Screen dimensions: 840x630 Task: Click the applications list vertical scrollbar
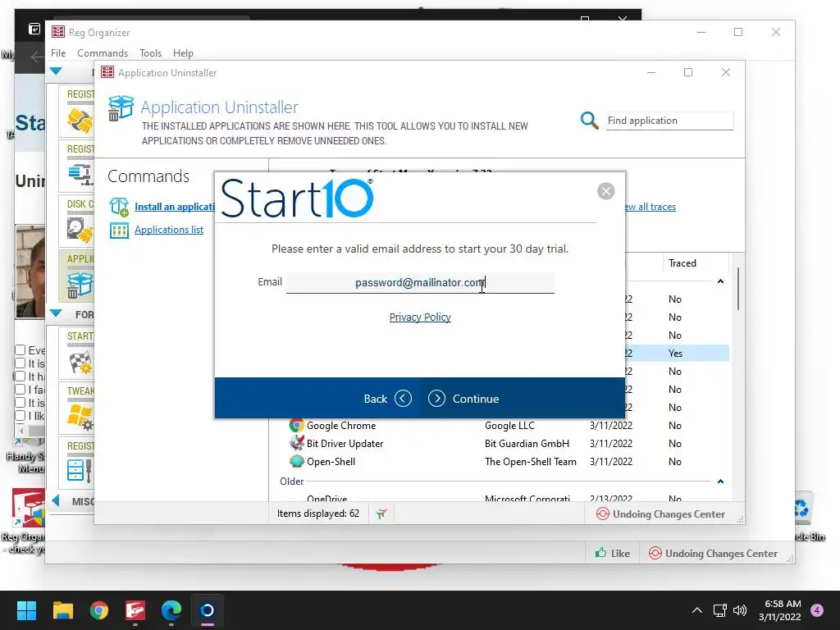737,290
